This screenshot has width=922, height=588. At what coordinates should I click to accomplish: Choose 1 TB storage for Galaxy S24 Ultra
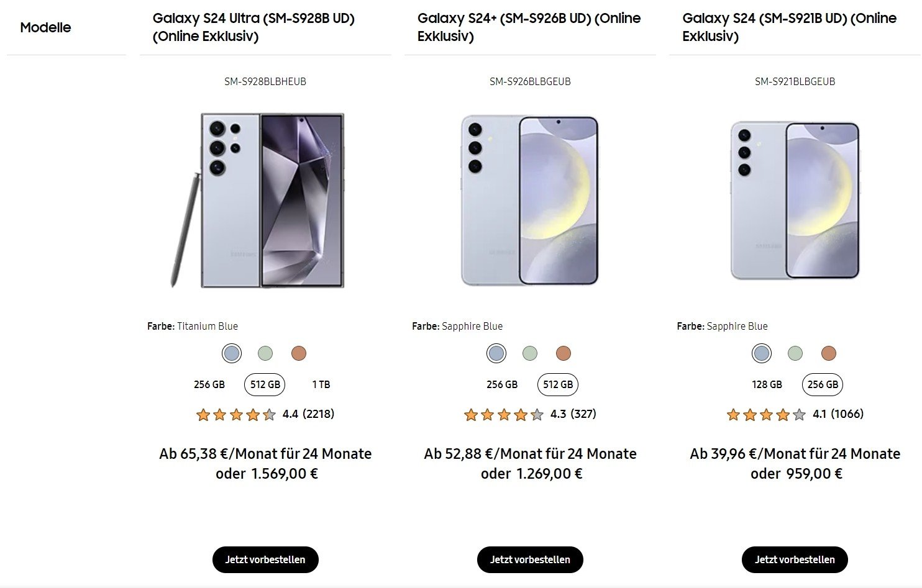tap(321, 384)
